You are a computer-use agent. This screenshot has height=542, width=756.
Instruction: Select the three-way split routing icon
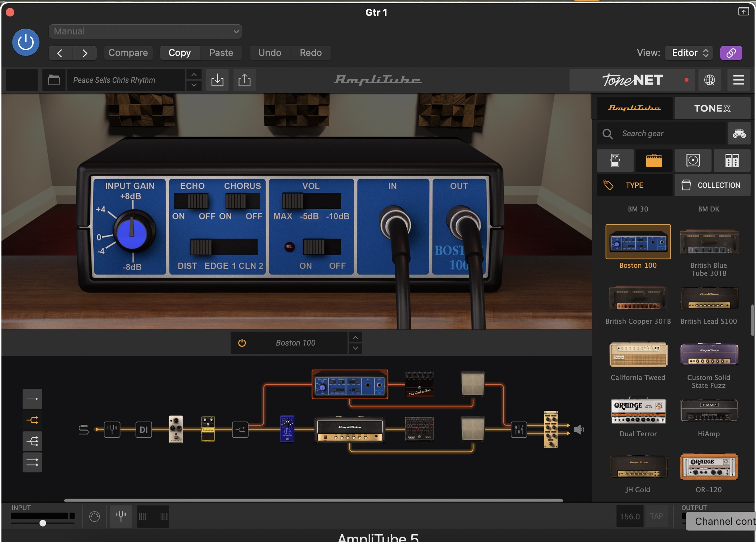(32, 441)
